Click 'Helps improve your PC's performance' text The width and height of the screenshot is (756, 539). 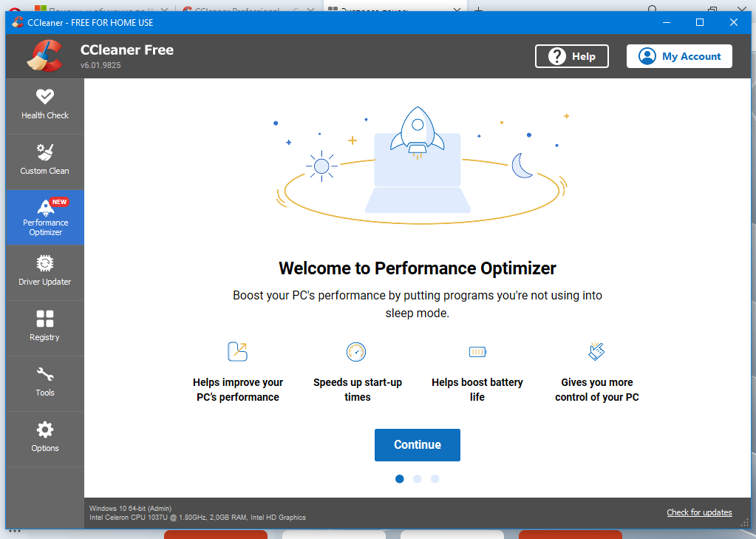click(x=238, y=390)
